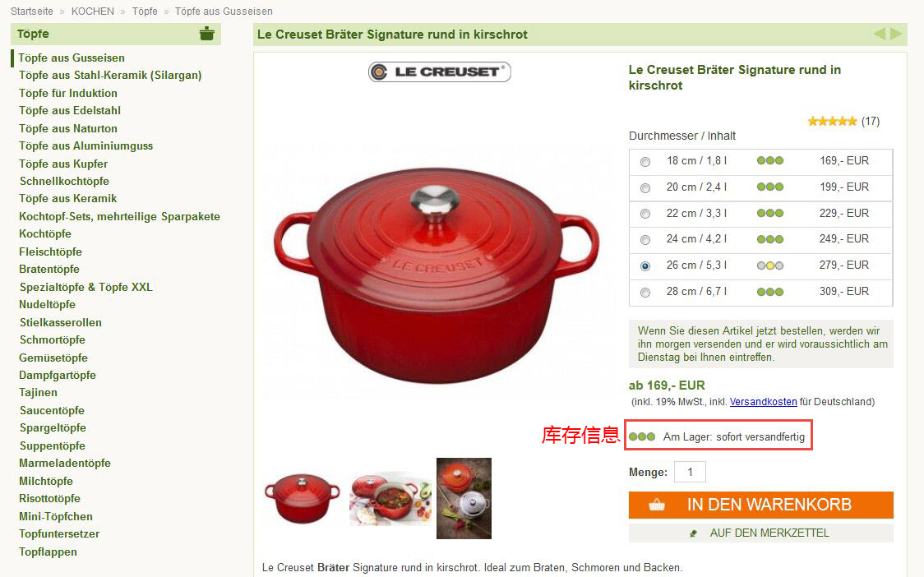Select the 24 cm / 4,2 l size option
Screen dimensions: 924x577
(x=645, y=240)
